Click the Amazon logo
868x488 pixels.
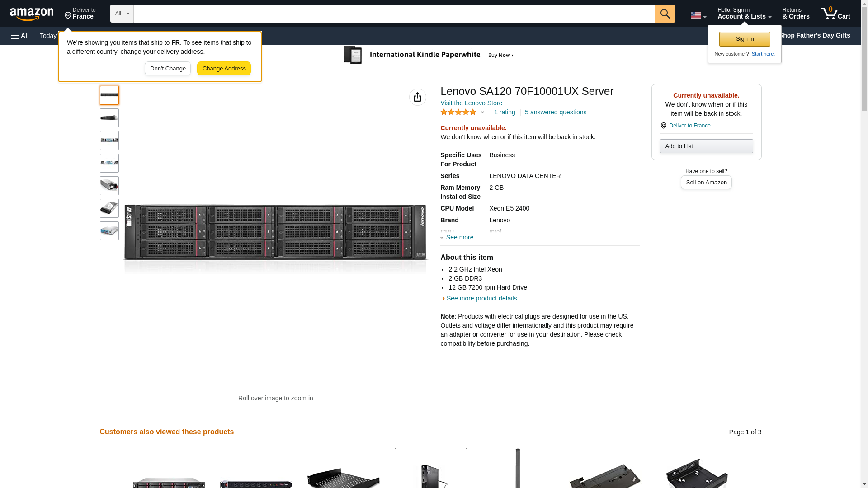coord(32,14)
